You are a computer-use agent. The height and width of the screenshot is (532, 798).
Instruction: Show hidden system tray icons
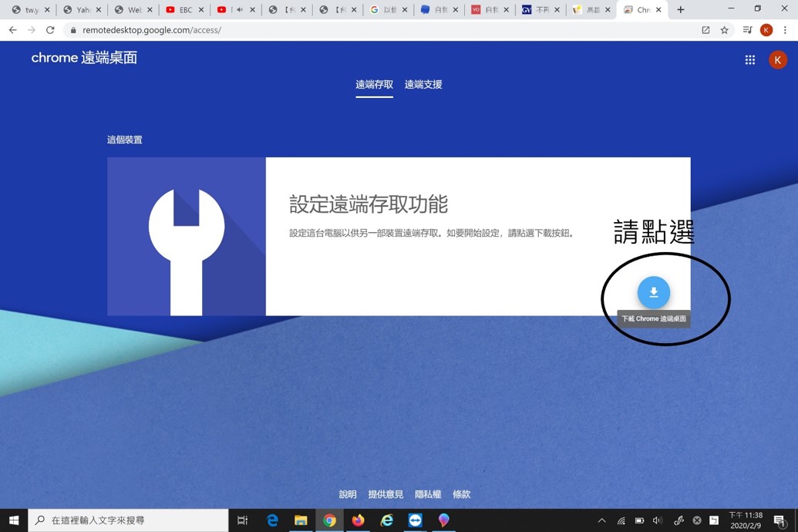(x=602, y=520)
